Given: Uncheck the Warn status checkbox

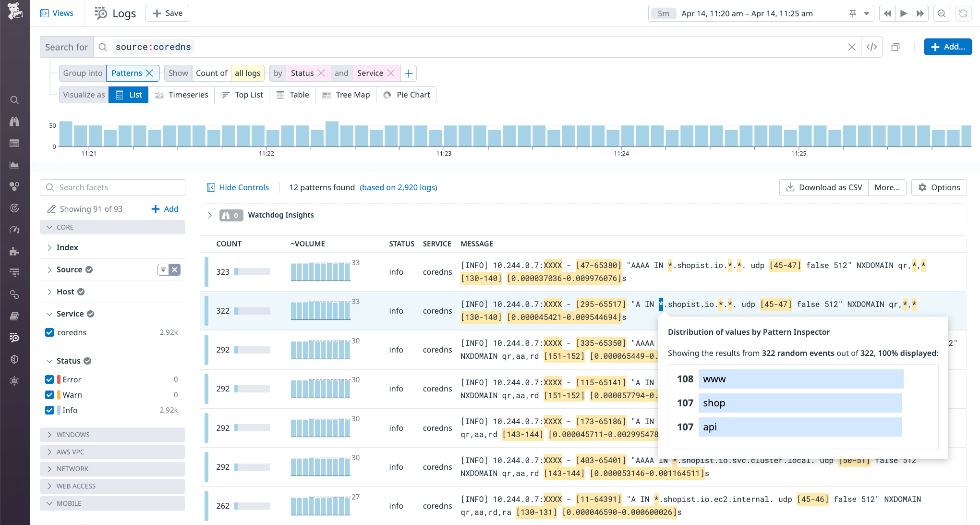Looking at the screenshot, I should coord(49,394).
